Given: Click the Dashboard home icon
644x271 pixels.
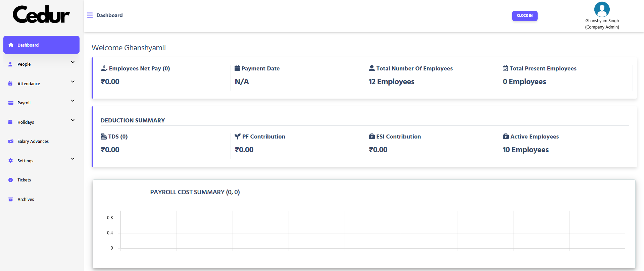Looking at the screenshot, I should point(10,45).
